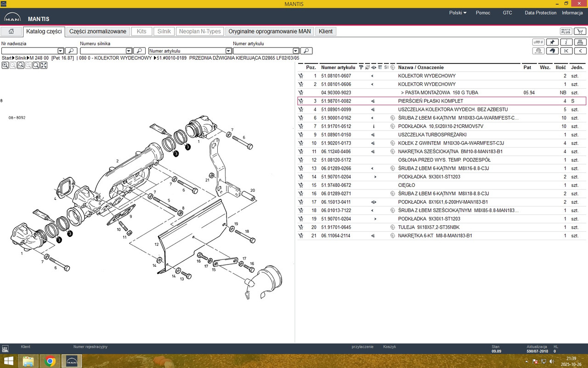
Task: Add part 04.90300-9023 to cart
Action: 301,92
